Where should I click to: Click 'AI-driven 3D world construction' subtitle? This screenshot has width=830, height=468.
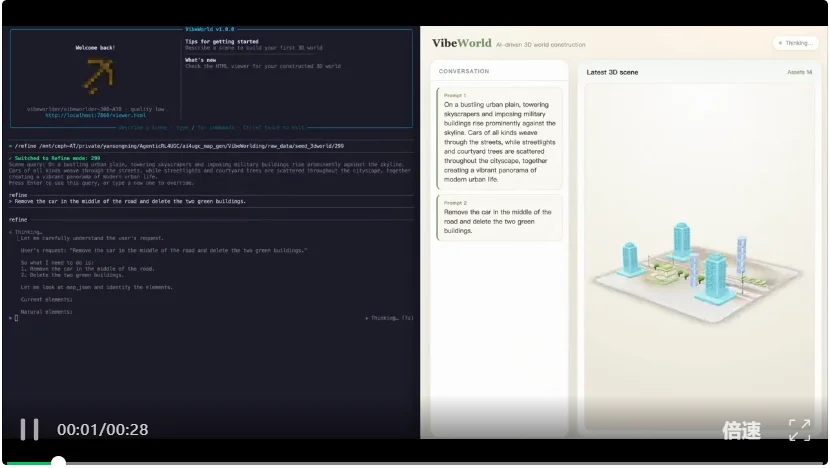point(540,45)
